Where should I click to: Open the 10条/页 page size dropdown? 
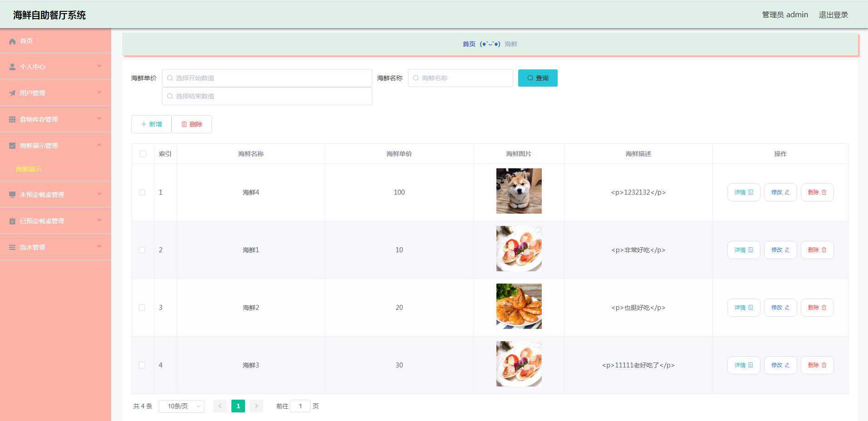point(181,406)
